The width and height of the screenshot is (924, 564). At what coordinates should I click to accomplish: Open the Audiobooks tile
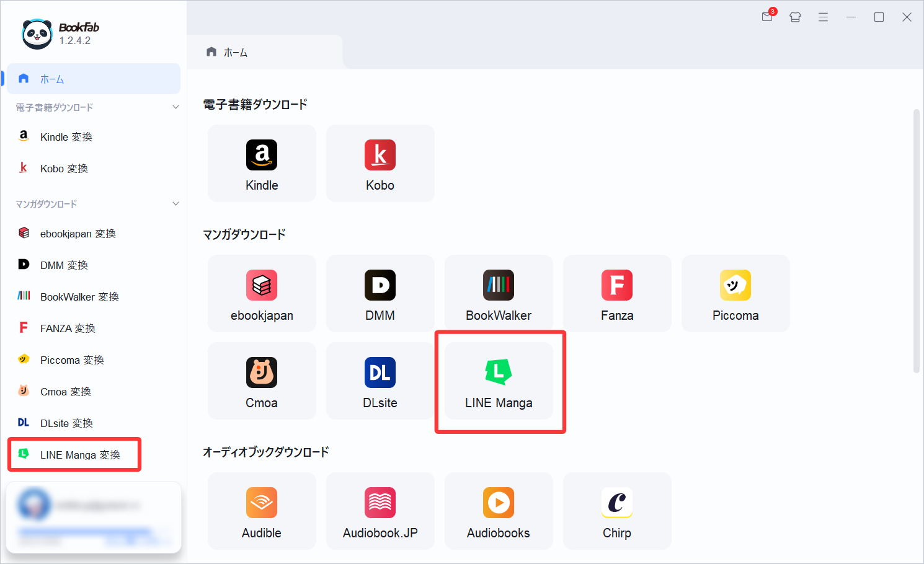[499, 511]
